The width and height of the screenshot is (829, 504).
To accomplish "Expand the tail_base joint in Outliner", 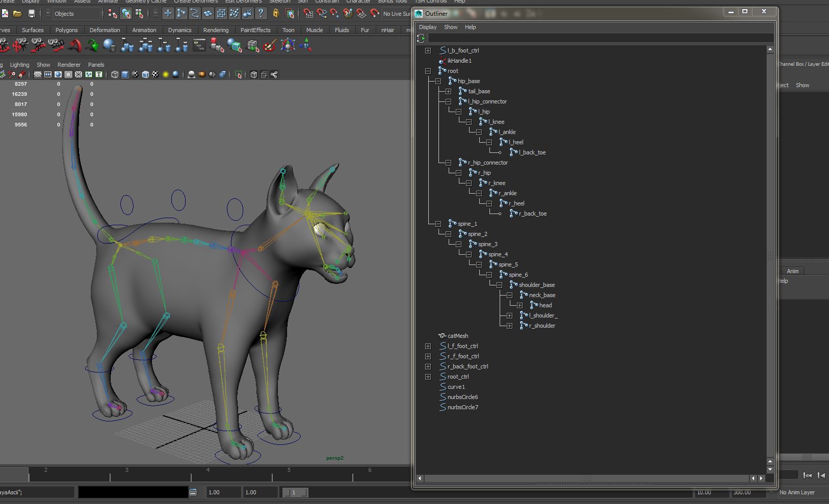I will pos(449,91).
